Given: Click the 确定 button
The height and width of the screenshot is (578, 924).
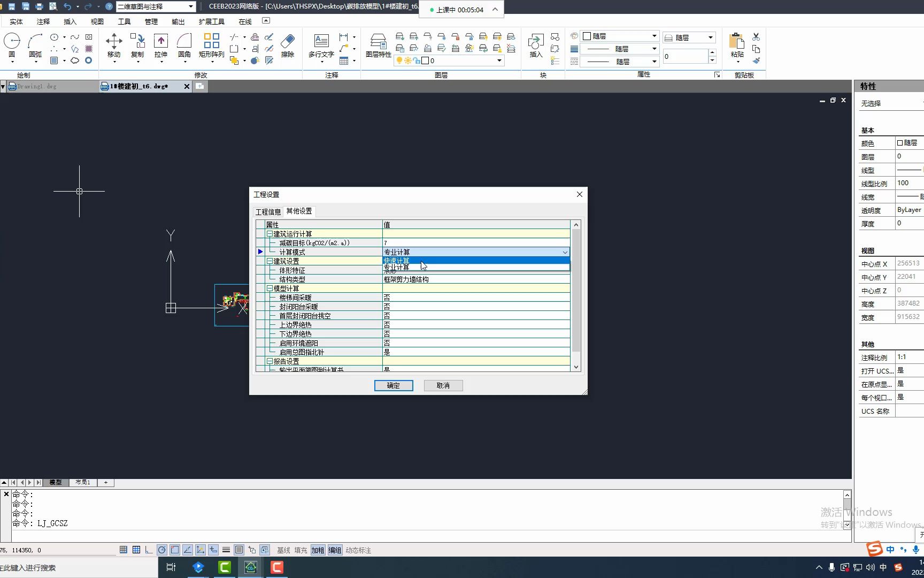Looking at the screenshot, I should pos(394,385).
